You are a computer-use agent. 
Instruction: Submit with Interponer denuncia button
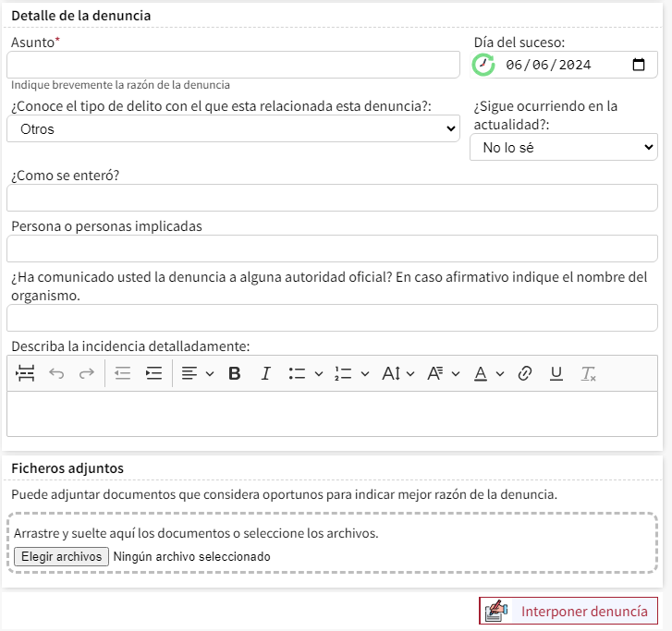click(x=568, y=611)
